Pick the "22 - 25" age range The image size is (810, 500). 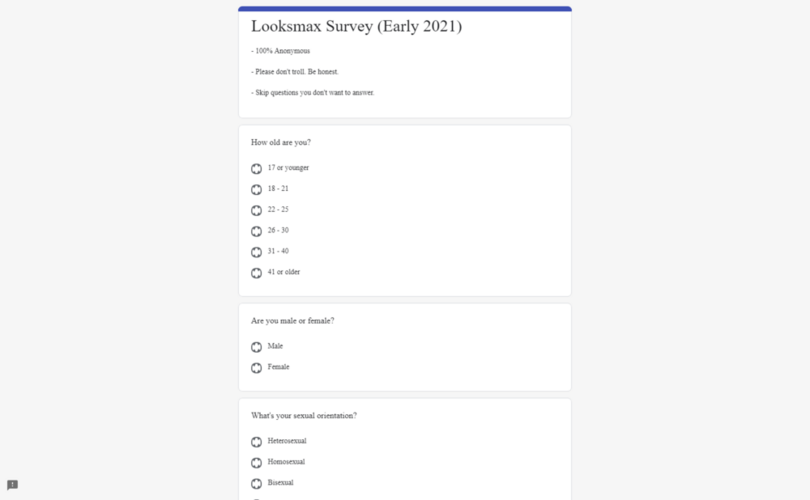coord(257,211)
